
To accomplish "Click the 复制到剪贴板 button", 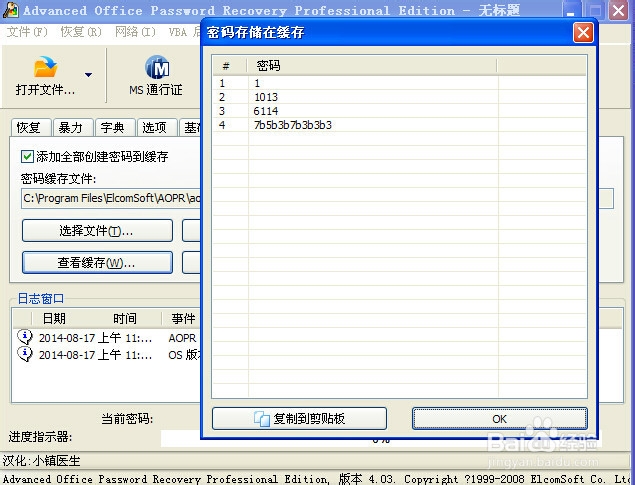I will point(299,418).
